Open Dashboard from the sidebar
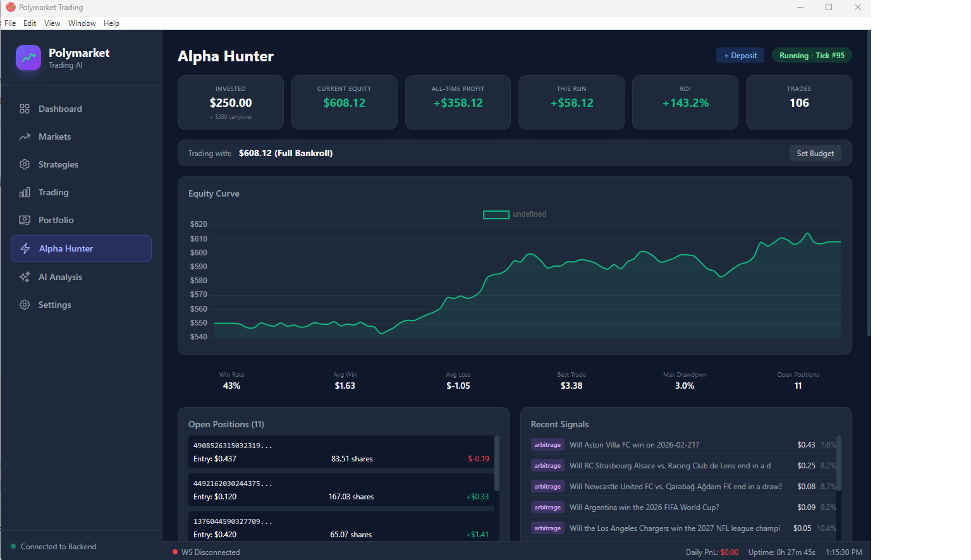This screenshot has width=971, height=560. tap(59, 109)
